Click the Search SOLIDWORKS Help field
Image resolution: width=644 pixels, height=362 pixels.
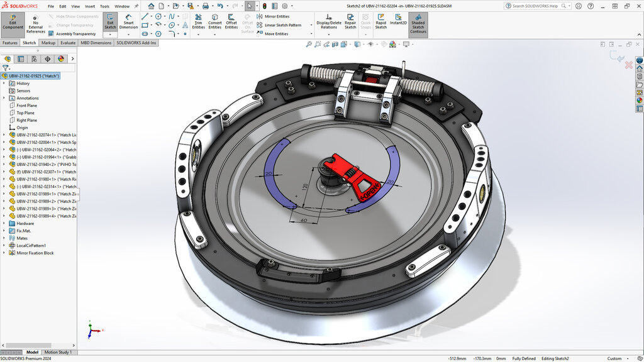[537, 6]
